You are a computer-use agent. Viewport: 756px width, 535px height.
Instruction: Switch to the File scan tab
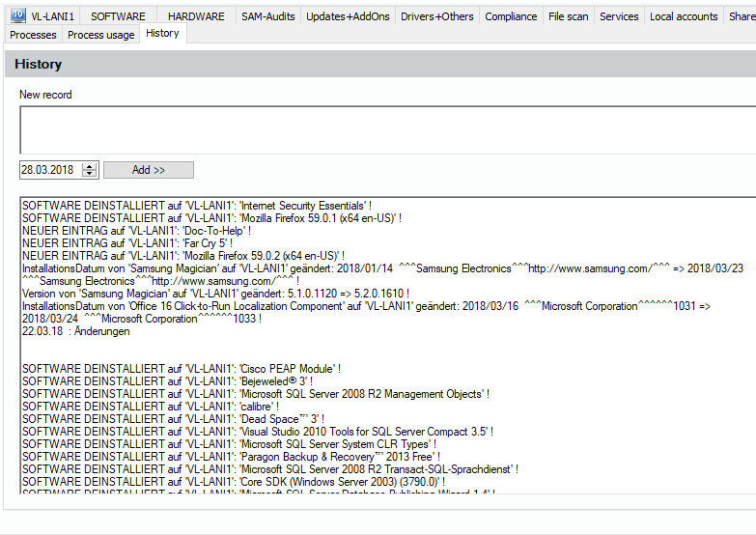pos(568,16)
